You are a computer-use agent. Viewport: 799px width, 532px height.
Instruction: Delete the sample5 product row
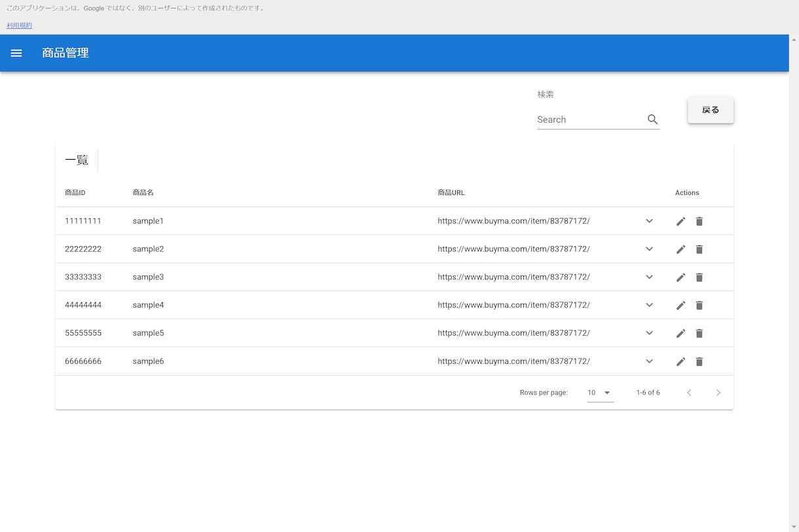[x=699, y=334]
